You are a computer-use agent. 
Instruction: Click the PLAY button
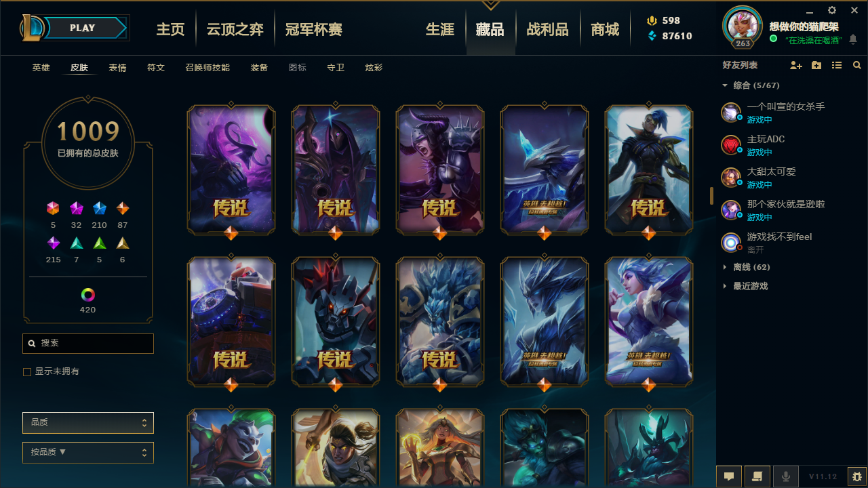point(83,28)
